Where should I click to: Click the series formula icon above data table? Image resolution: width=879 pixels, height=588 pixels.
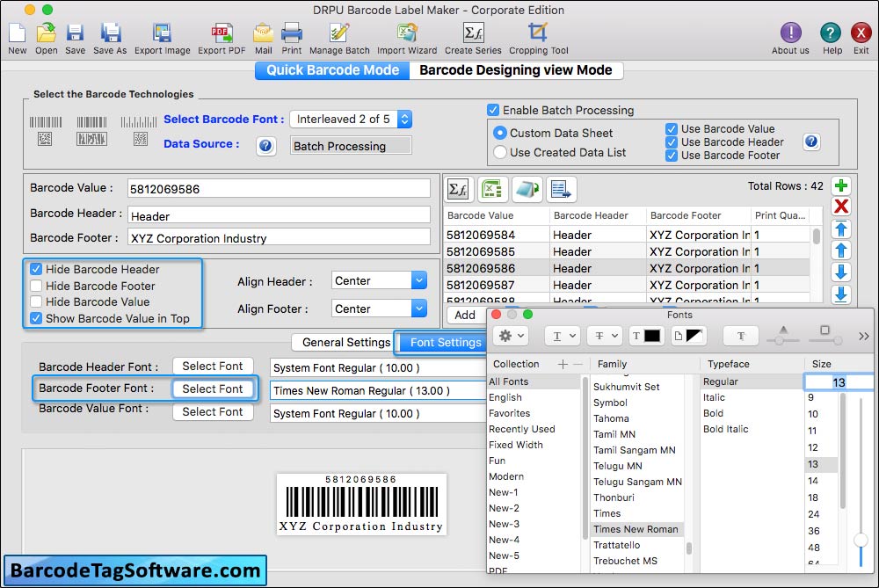point(460,190)
